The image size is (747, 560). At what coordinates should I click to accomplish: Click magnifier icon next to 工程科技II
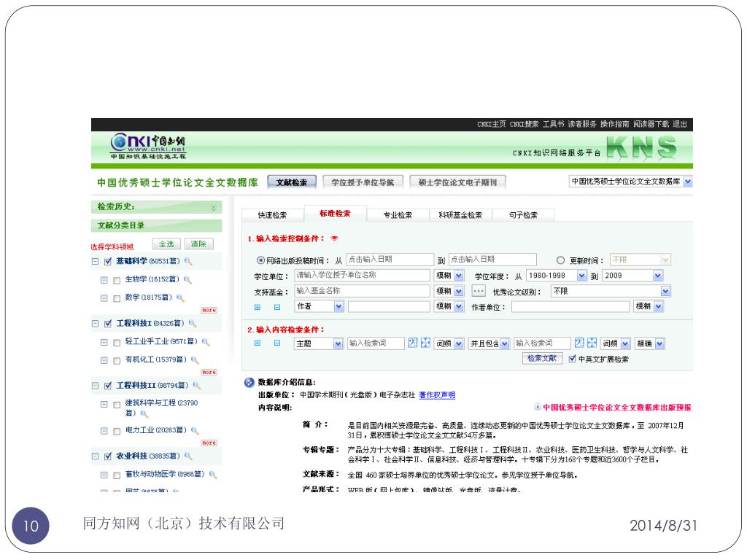197,385
